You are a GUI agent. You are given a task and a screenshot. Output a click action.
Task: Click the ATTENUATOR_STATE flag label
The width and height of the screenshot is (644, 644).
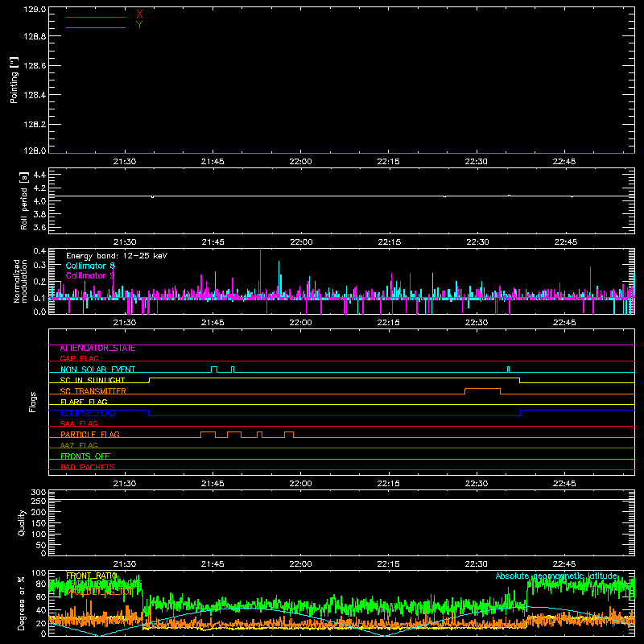(97, 349)
